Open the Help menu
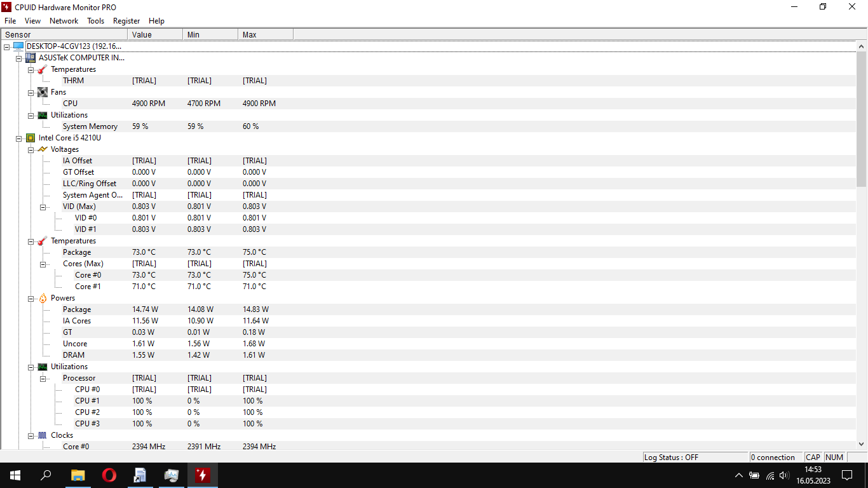Image resolution: width=868 pixels, height=488 pixels. [156, 21]
